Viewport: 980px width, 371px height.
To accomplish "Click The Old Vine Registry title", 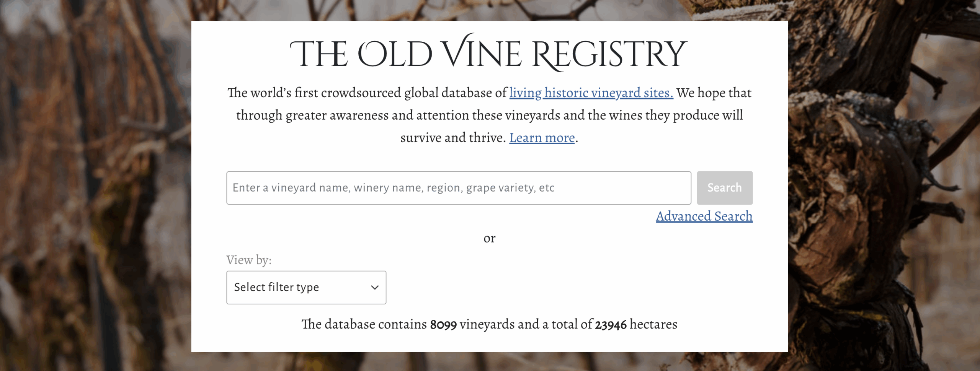I will click(488, 54).
